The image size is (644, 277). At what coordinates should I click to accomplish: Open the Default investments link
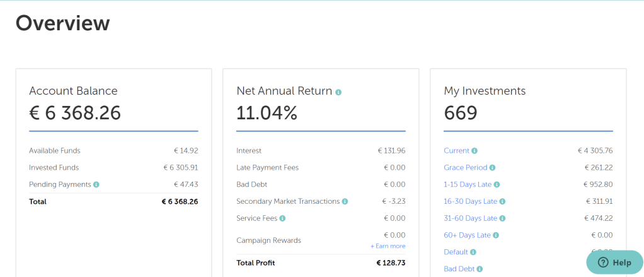[x=456, y=252]
